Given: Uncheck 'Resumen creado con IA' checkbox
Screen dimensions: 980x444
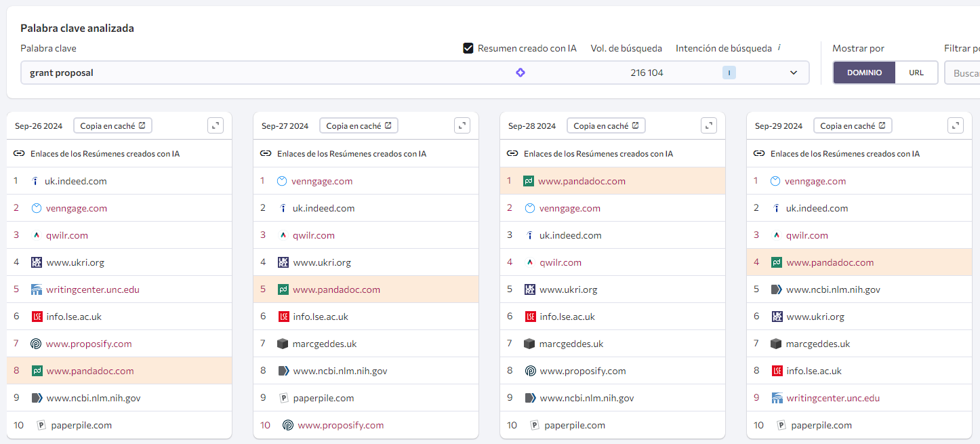Looking at the screenshot, I should (x=468, y=48).
